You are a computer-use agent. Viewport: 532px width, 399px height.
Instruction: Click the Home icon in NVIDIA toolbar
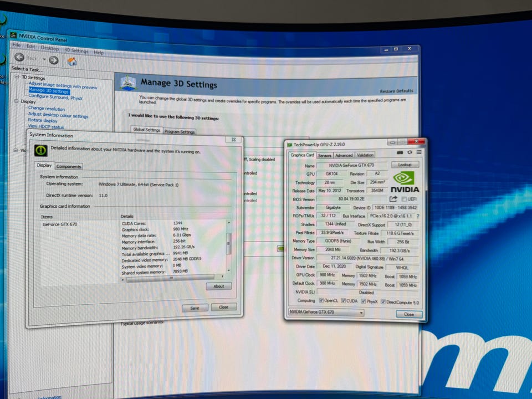pos(72,62)
